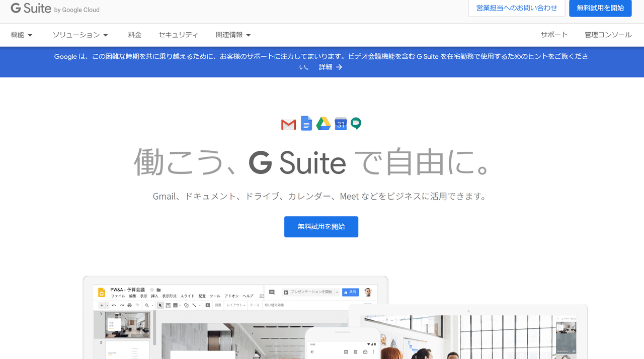Viewport: 644px width, 359px height.
Task: Click the Google Docs icon above the headline
Action: click(306, 124)
